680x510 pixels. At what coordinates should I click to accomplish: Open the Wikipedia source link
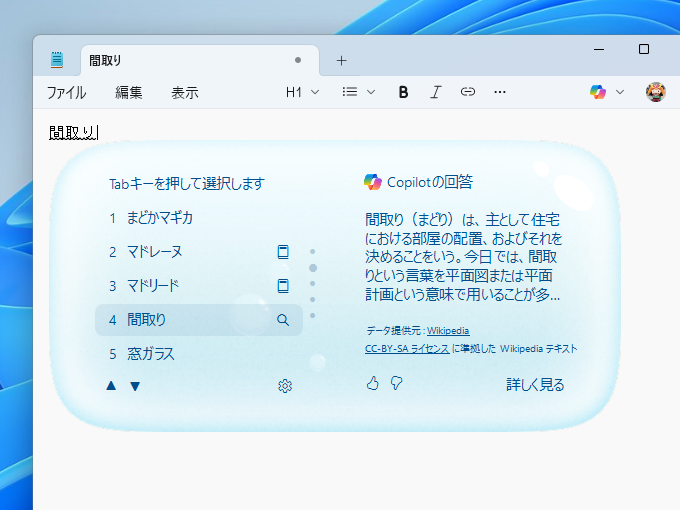pyautogui.click(x=448, y=331)
